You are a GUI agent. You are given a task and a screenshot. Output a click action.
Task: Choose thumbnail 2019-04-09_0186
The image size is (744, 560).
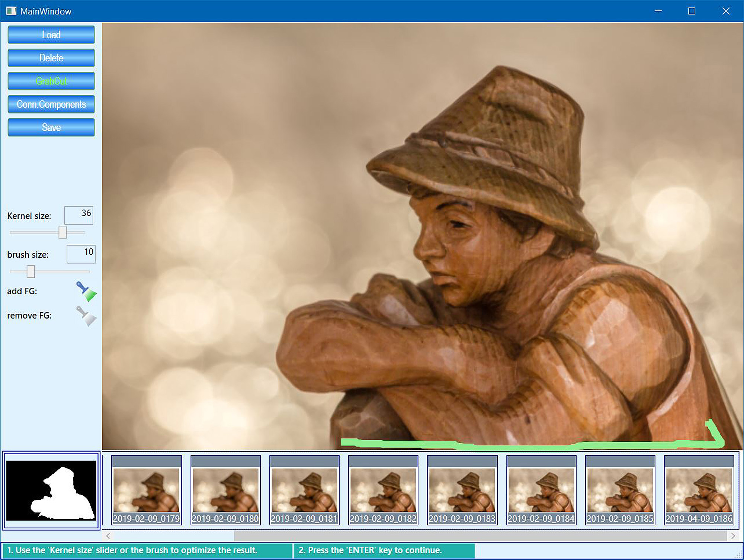pyautogui.click(x=699, y=490)
